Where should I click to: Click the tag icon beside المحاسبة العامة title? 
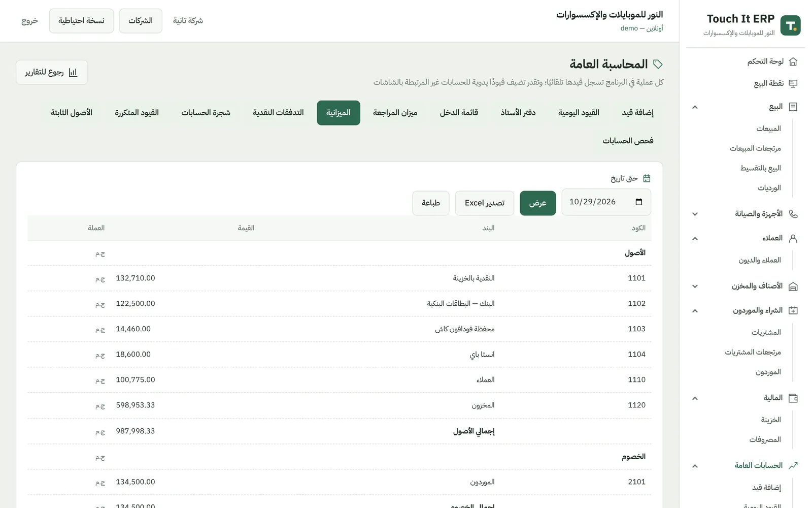(x=658, y=64)
